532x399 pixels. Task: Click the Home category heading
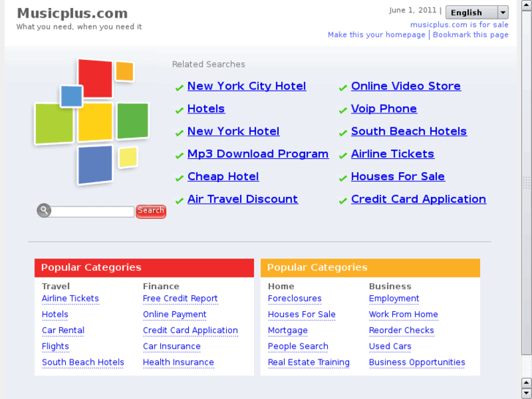click(281, 286)
